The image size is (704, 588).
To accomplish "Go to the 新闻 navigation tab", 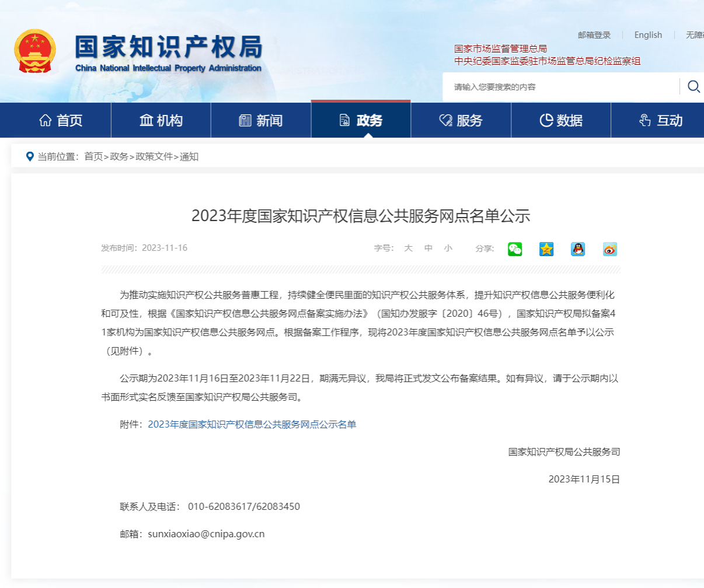I will pyautogui.click(x=261, y=120).
